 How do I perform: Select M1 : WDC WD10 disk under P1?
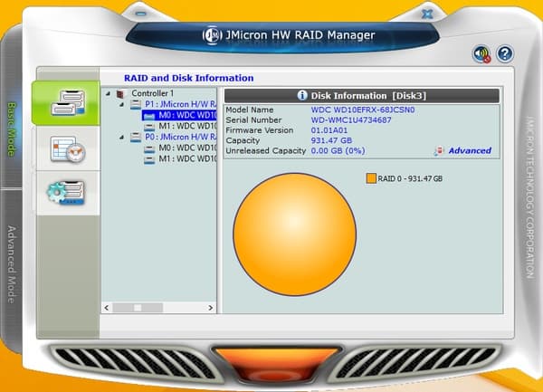pos(187,127)
